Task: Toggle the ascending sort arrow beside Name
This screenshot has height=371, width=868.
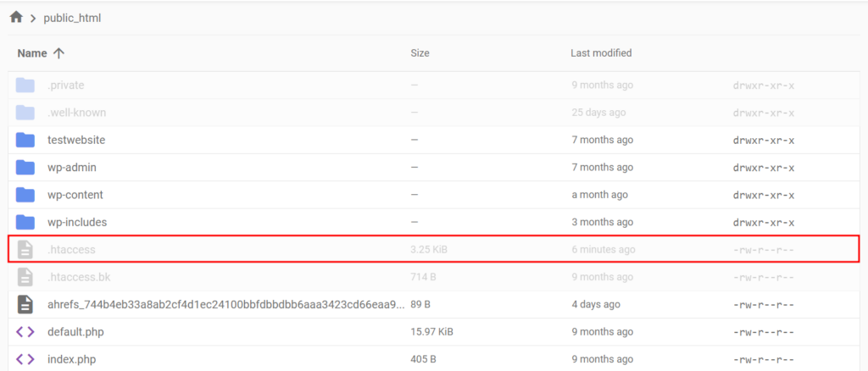Action: (58, 53)
